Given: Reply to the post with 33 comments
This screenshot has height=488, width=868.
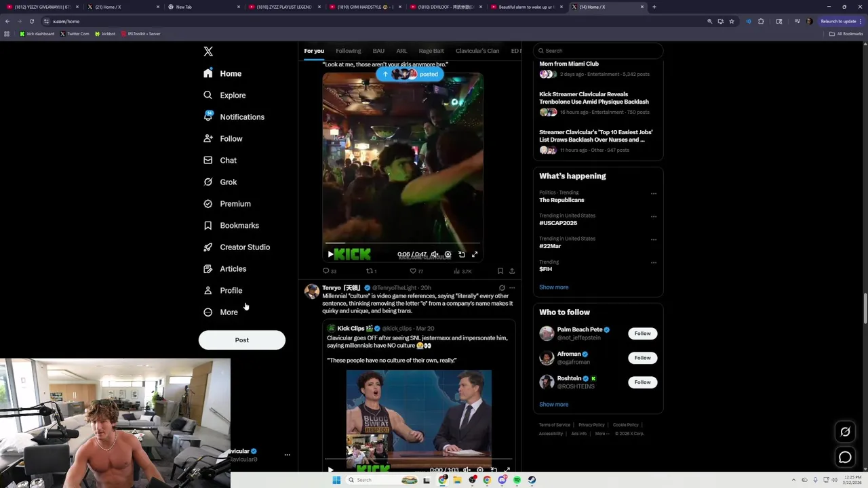Looking at the screenshot, I should (x=330, y=271).
